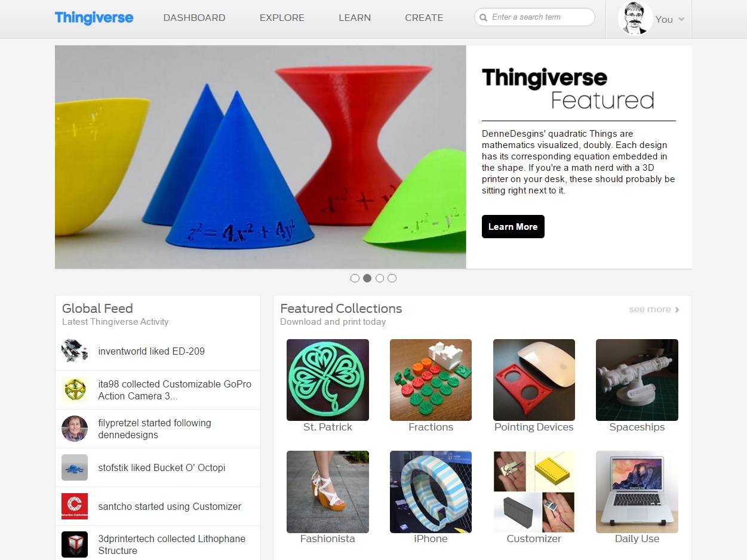Select the fourth carousel slide dot
747x560 pixels.
coord(392,278)
